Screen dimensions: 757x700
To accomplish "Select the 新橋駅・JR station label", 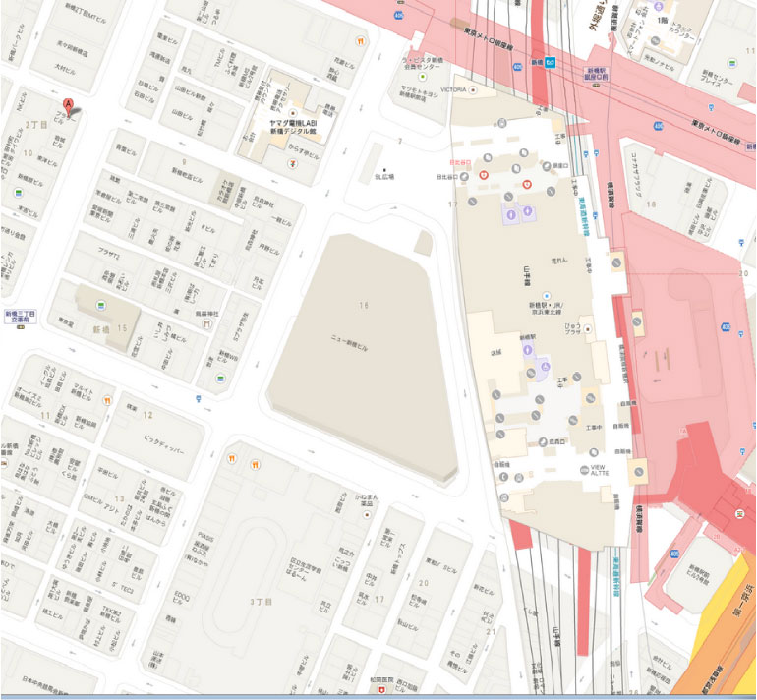I will [546, 306].
